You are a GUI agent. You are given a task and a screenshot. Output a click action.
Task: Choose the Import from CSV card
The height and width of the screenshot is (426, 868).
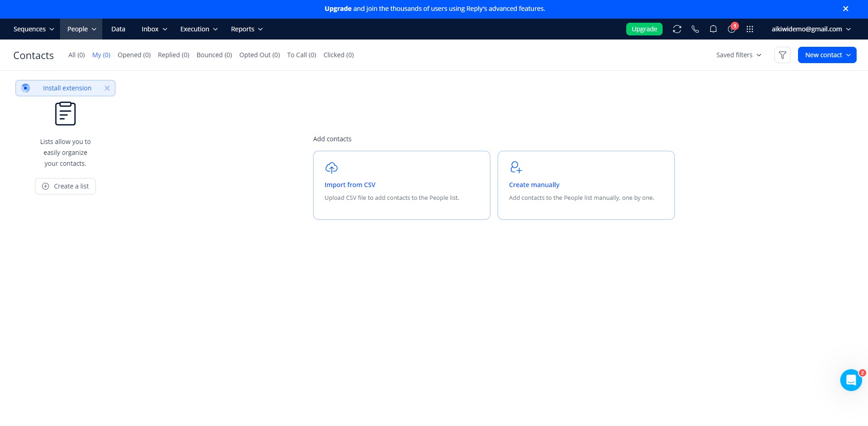(x=401, y=185)
